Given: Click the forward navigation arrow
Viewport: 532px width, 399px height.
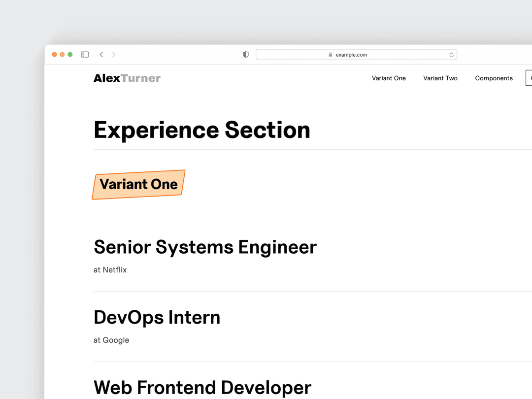Looking at the screenshot, I should point(114,54).
